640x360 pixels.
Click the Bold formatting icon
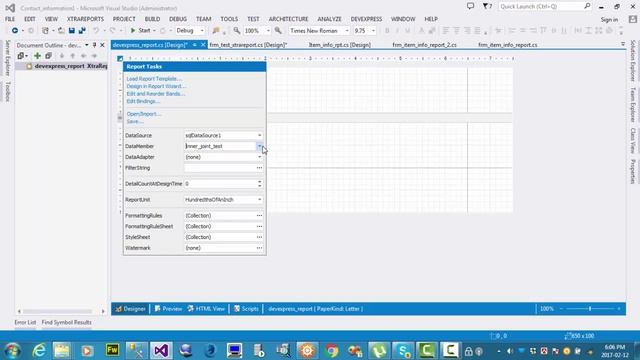(387, 31)
